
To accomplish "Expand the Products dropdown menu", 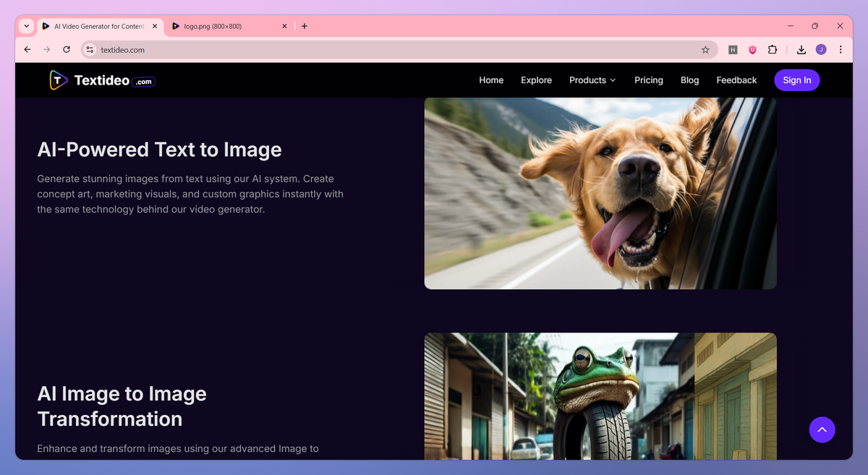I will click(592, 80).
